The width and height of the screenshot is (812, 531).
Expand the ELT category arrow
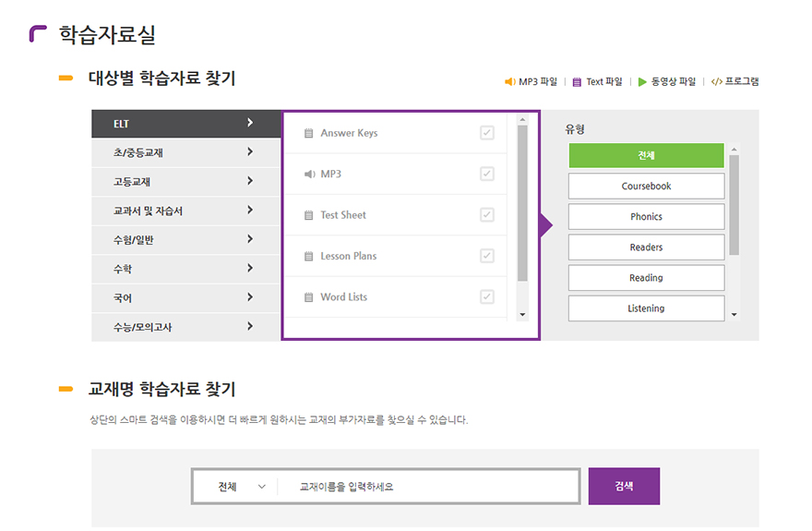tap(250, 122)
